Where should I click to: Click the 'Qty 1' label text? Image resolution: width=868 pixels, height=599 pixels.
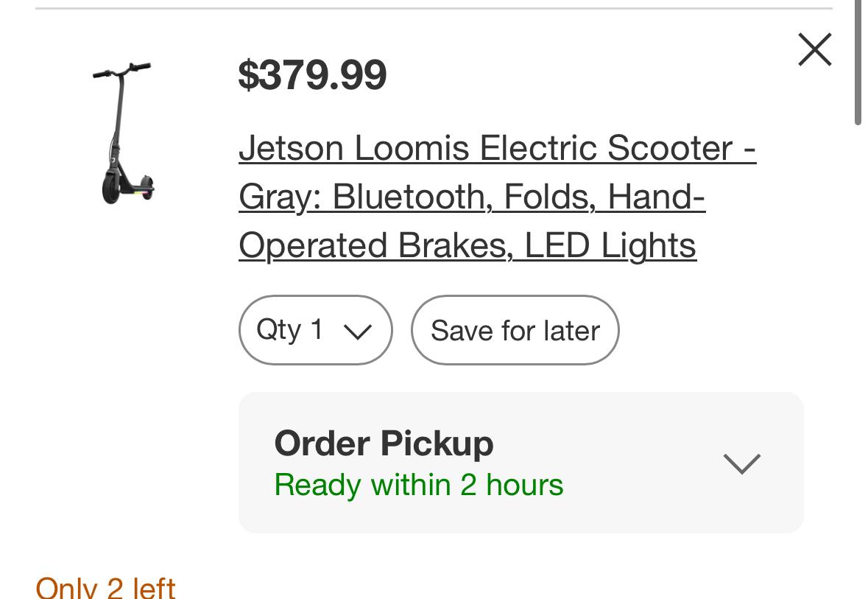289,329
